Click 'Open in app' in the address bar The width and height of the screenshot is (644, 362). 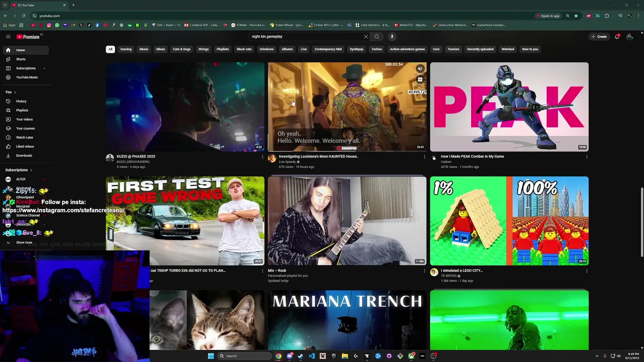point(547,16)
